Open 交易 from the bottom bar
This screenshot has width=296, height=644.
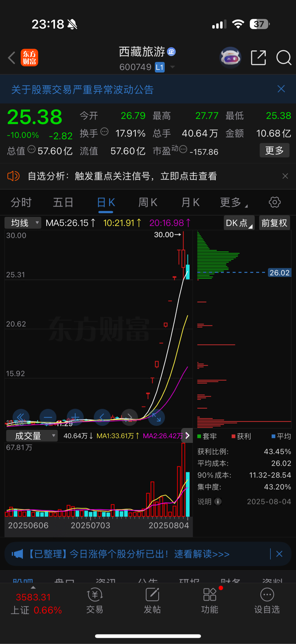point(95,601)
